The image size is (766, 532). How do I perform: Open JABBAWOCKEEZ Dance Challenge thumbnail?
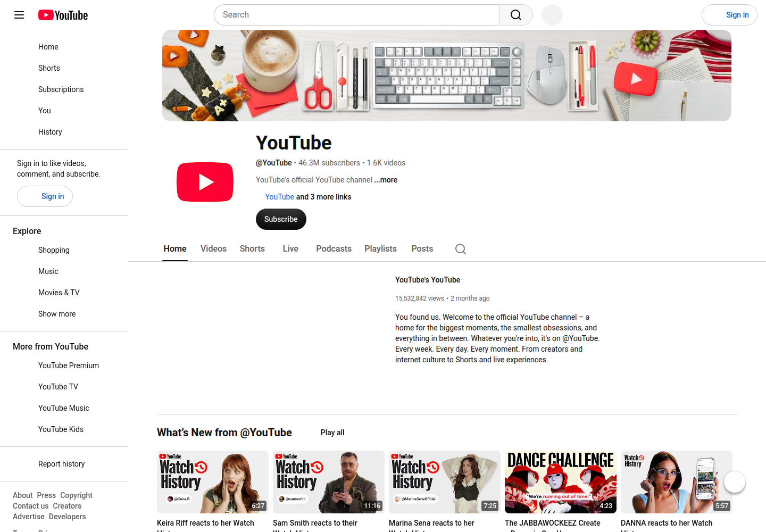[561, 482]
